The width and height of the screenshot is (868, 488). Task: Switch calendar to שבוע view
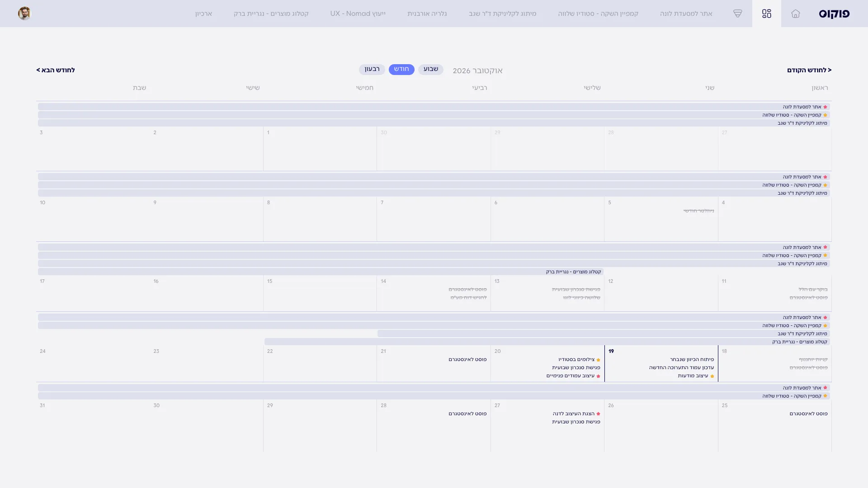(x=431, y=69)
